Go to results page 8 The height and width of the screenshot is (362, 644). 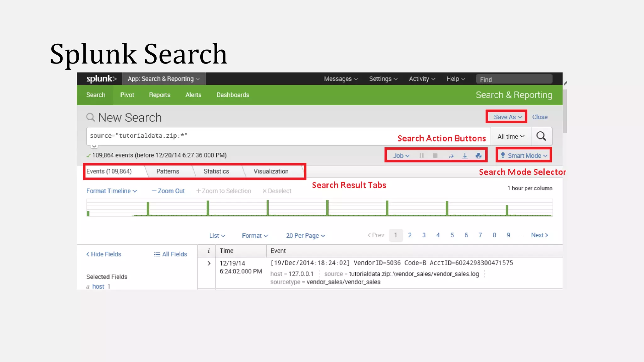coord(494,235)
